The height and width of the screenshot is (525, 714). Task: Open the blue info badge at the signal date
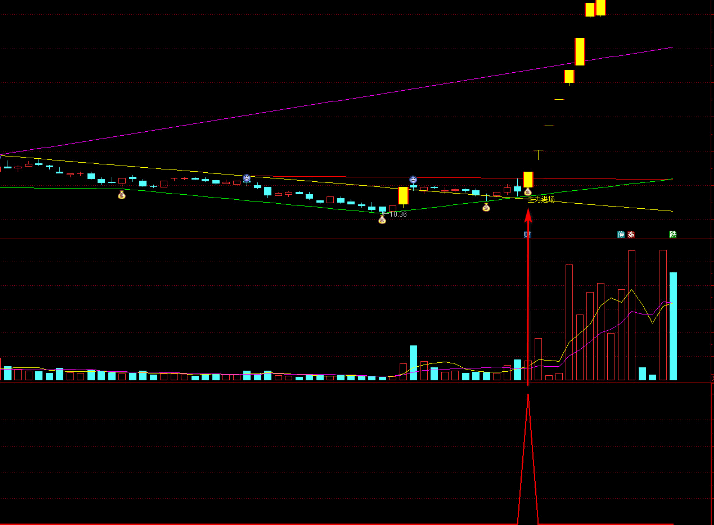[527, 234]
